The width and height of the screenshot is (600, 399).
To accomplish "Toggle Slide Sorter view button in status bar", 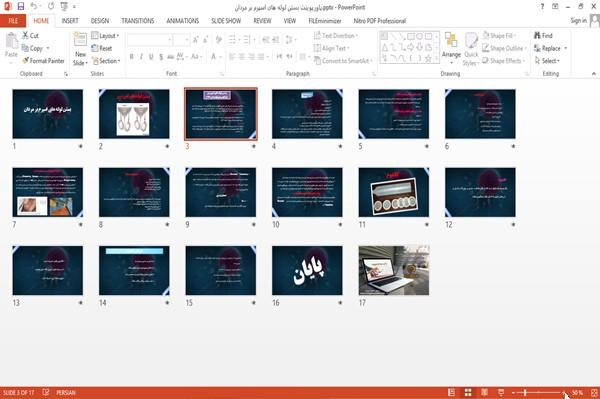I will point(468,392).
